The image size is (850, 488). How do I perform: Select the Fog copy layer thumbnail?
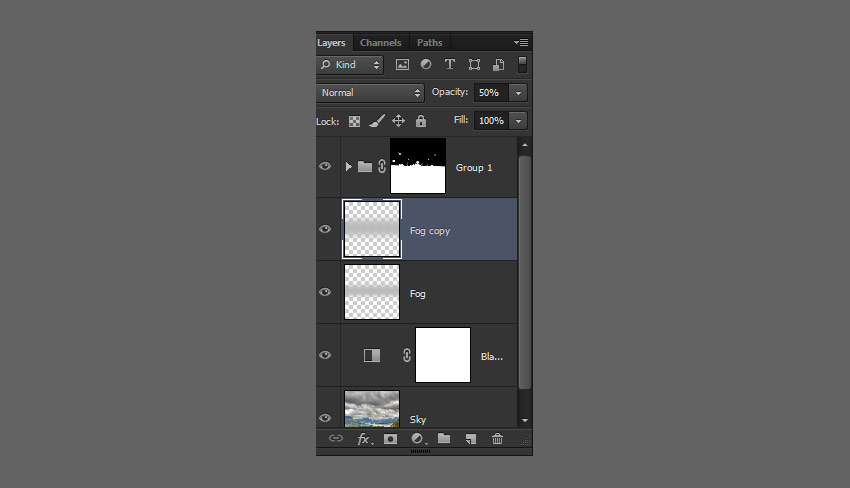tap(372, 229)
